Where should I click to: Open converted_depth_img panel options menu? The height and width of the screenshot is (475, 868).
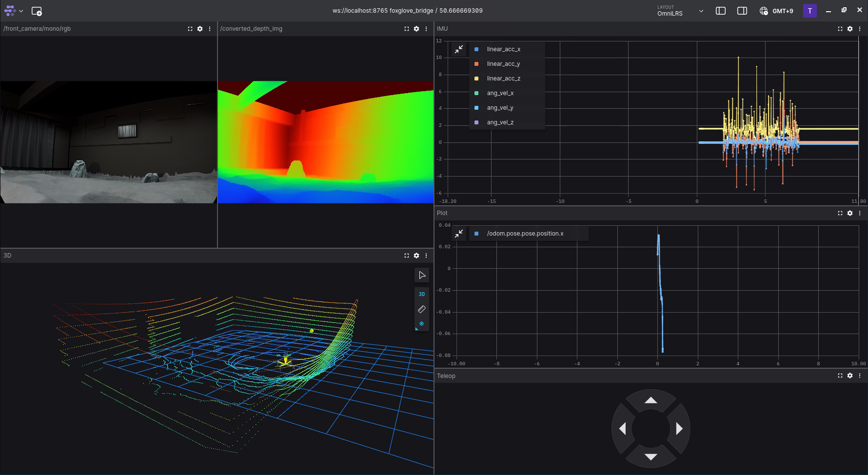(426, 29)
